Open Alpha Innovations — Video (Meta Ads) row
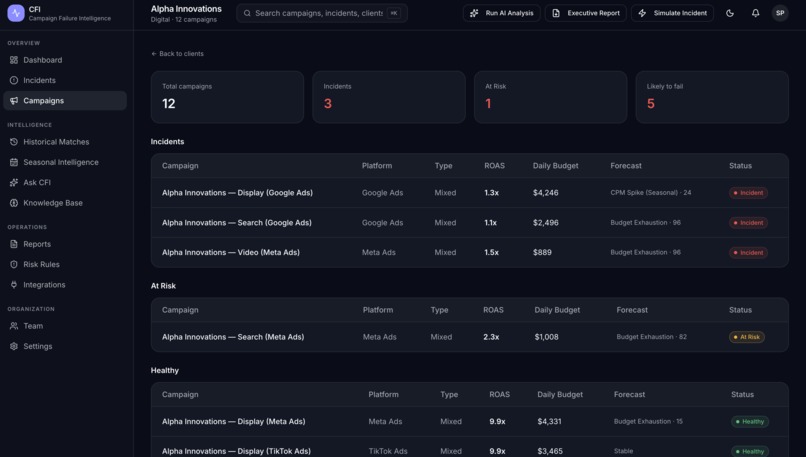Screen dimensions: 806x457 (470, 252)
